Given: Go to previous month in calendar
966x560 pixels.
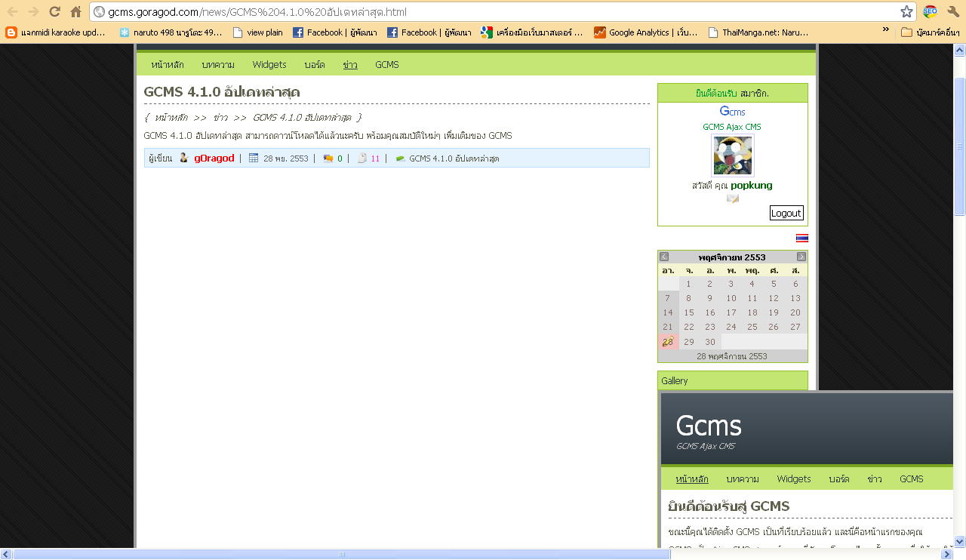Looking at the screenshot, I should pyautogui.click(x=664, y=257).
